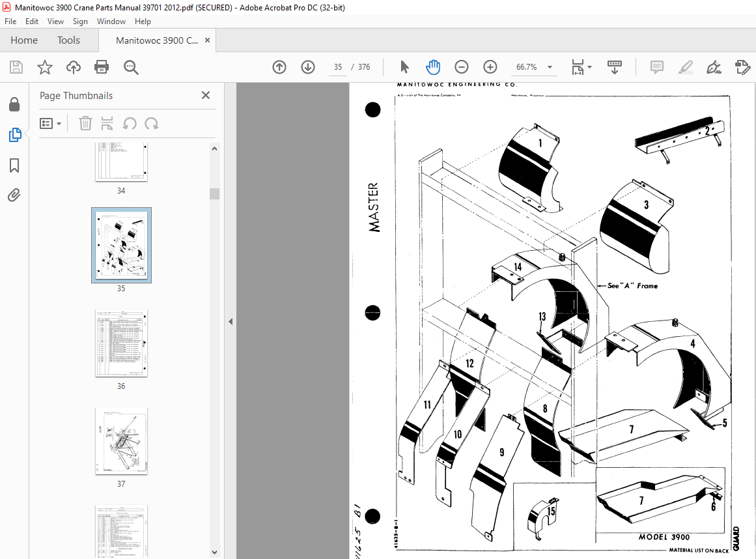Open thumbnail options dropdown menu
756x559 pixels.
point(50,124)
